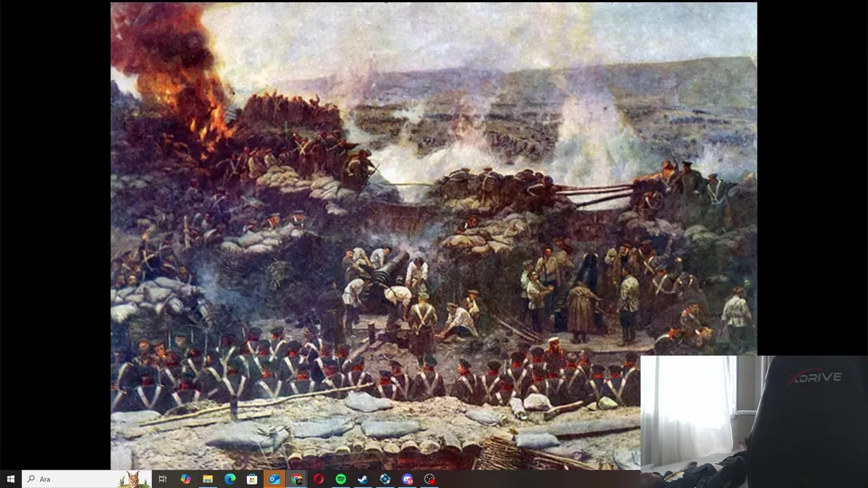Screen dimensions: 868x488
Task: Launch the Copilot taskbar icon
Action: [x=185, y=479]
